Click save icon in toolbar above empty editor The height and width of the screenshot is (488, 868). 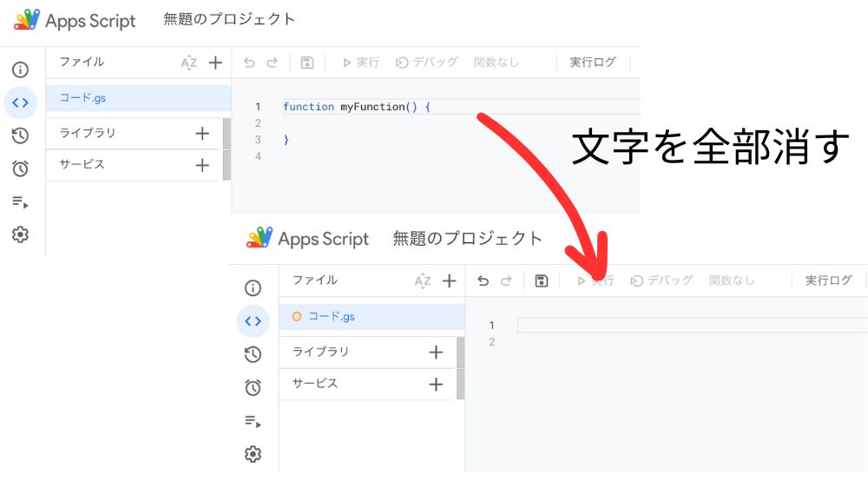(542, 280)
